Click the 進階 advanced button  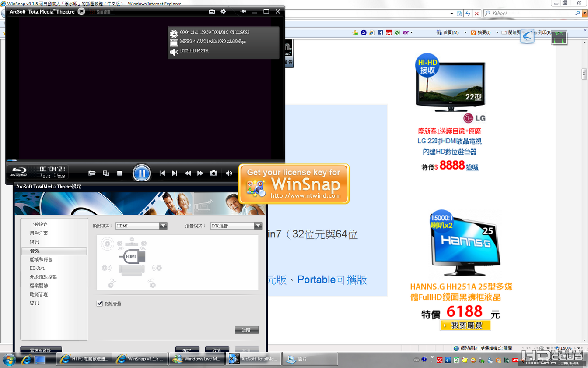click(x=247, y=330)
